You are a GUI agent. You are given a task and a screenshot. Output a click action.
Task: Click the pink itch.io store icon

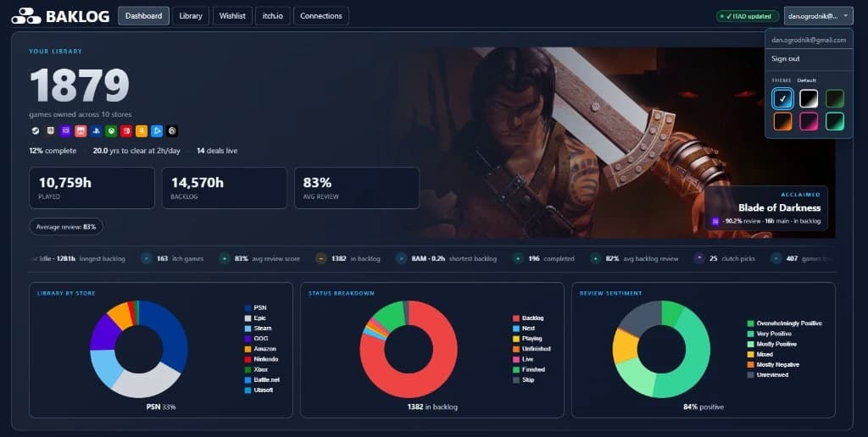tap(81, 131)
